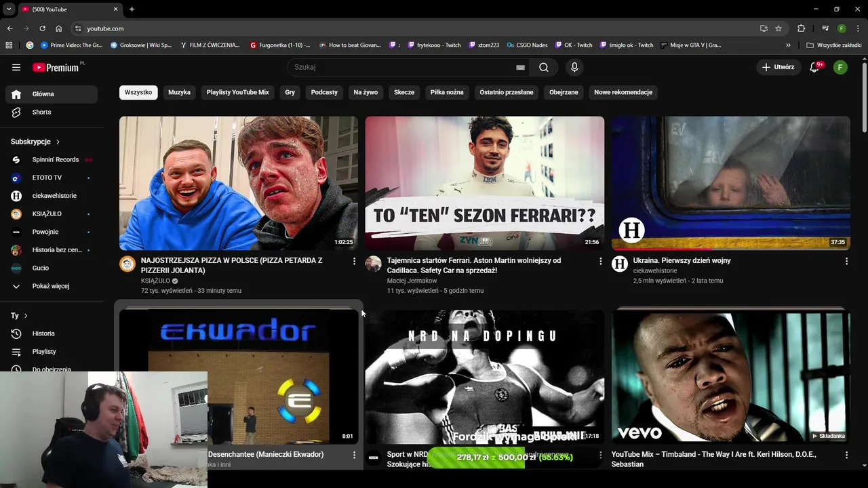Image resolution: width=868 pixels, height=488 pixels.
Task: Expand the Subskrypcje section arrow
Action: [x=58, y=142]
